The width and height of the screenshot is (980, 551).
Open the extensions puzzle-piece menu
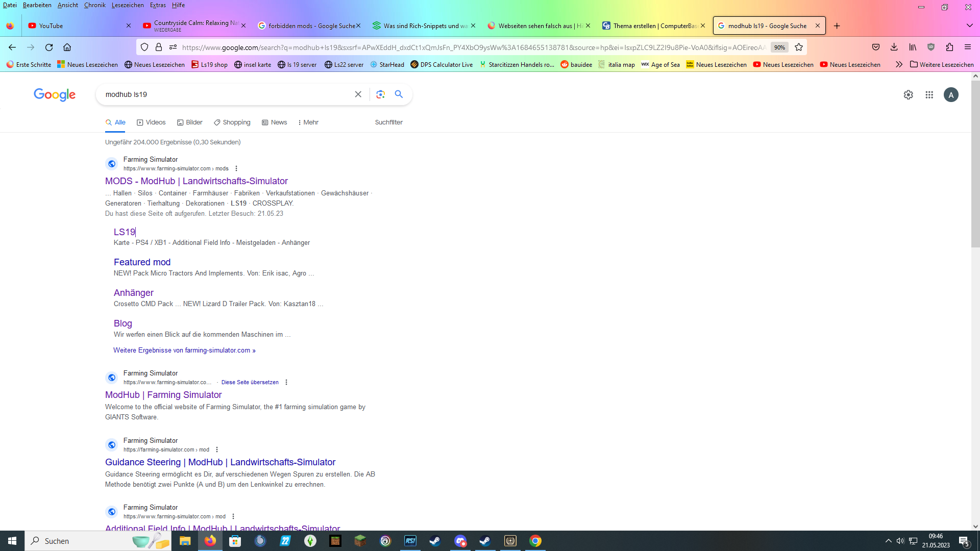[950, 47]
